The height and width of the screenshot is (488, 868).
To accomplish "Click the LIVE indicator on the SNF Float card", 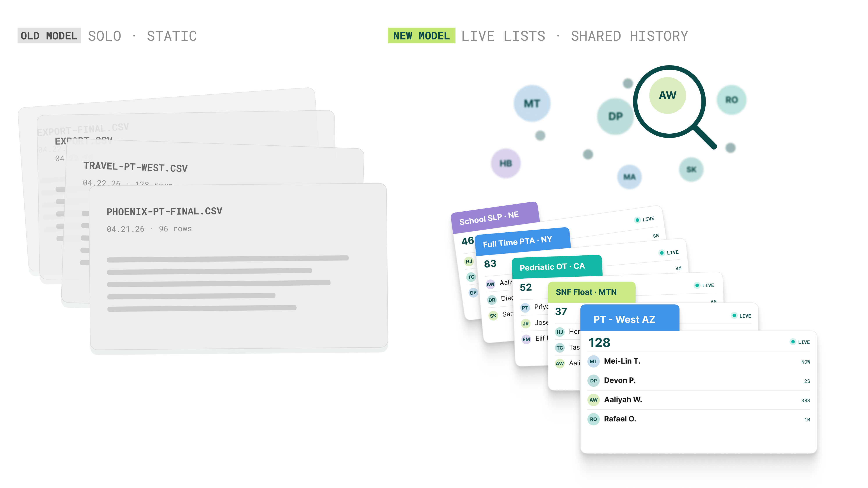I will 741,316.
